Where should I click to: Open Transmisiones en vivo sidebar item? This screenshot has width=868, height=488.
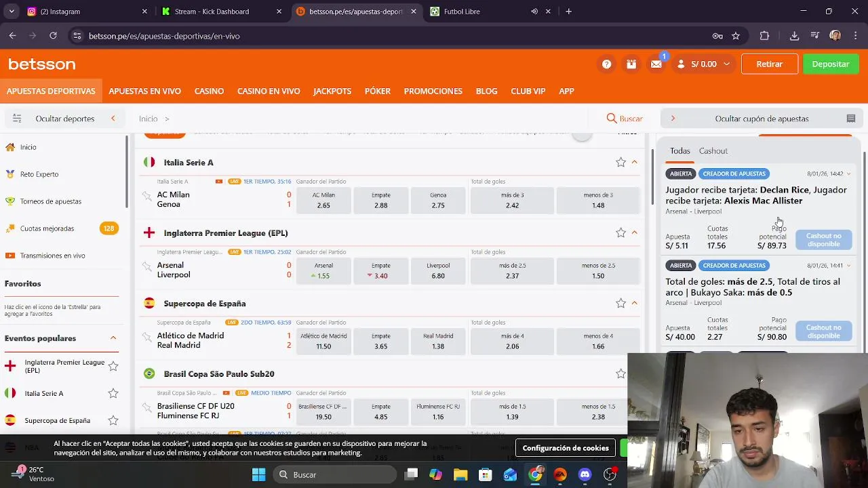pos(52,256)
